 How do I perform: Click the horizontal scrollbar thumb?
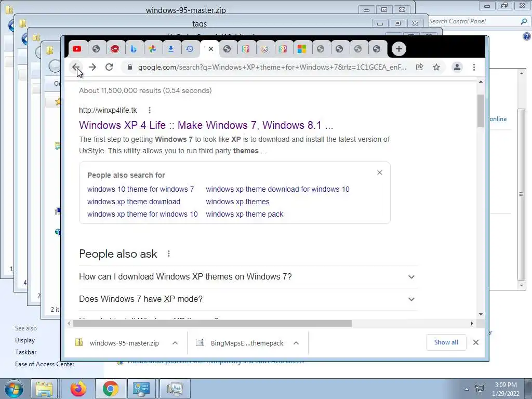[x=212, y=324]
